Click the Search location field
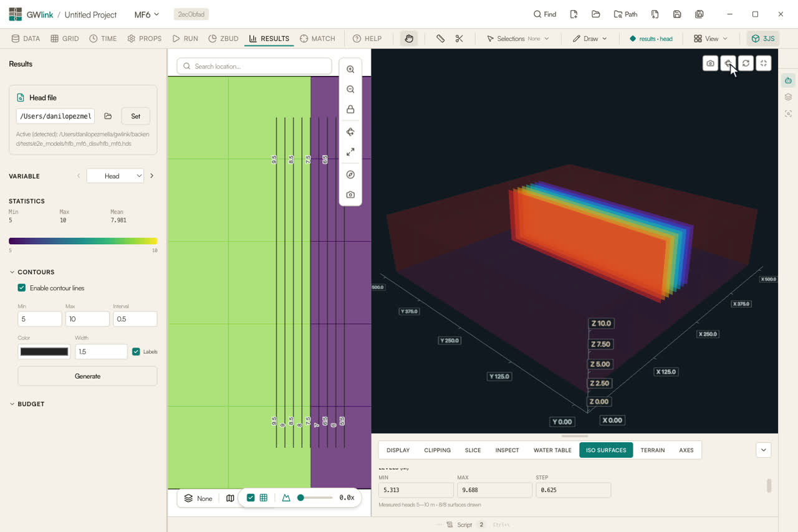Screen dimensions: 798x532 click(254, 66)
